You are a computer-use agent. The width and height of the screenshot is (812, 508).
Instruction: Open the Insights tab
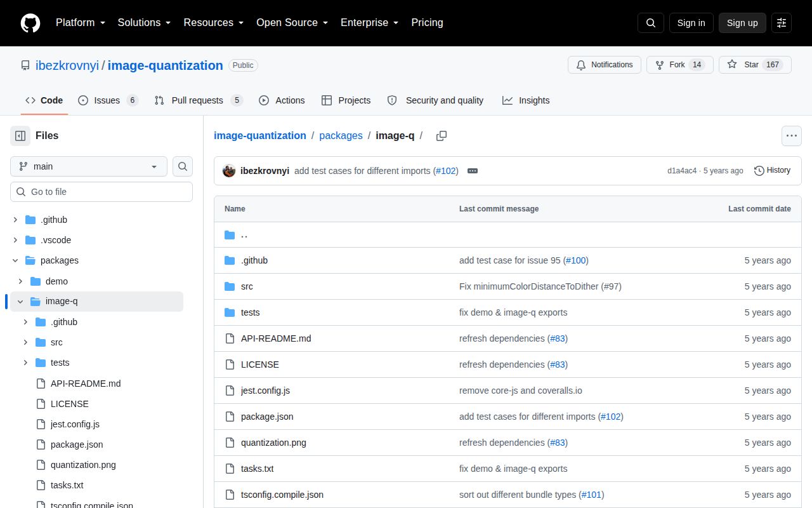point(526,100)
